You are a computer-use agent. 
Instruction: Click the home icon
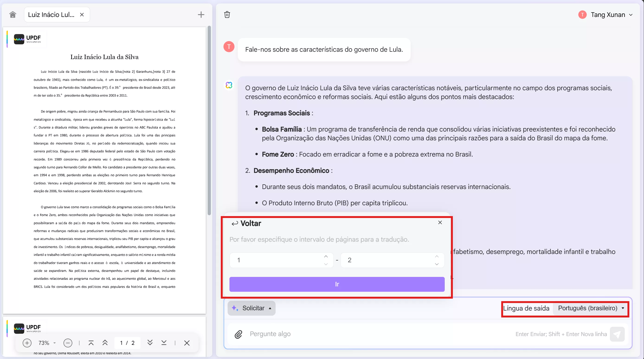13,15
